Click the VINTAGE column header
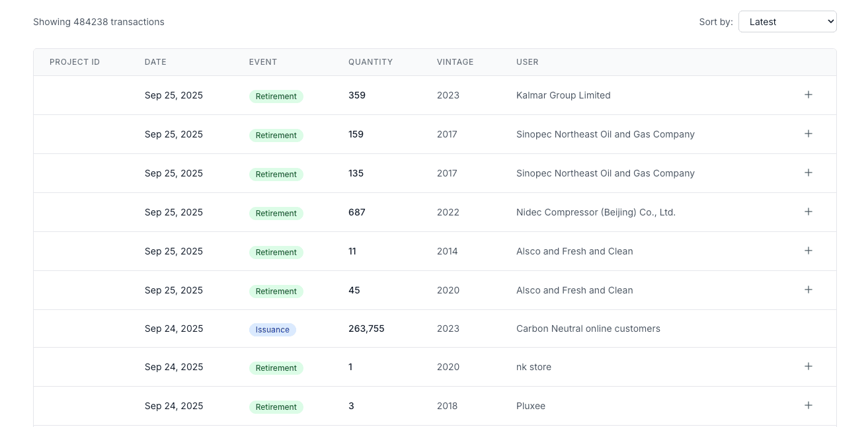Image resolution: width=868 pixels, height=427 pixels. coord(455,61)
